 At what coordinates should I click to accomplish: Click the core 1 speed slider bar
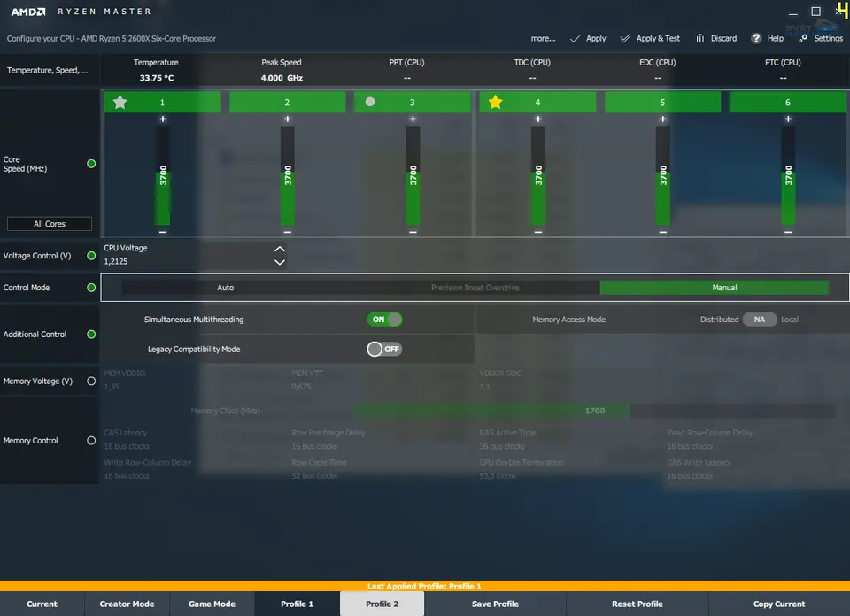click(163, 175)
